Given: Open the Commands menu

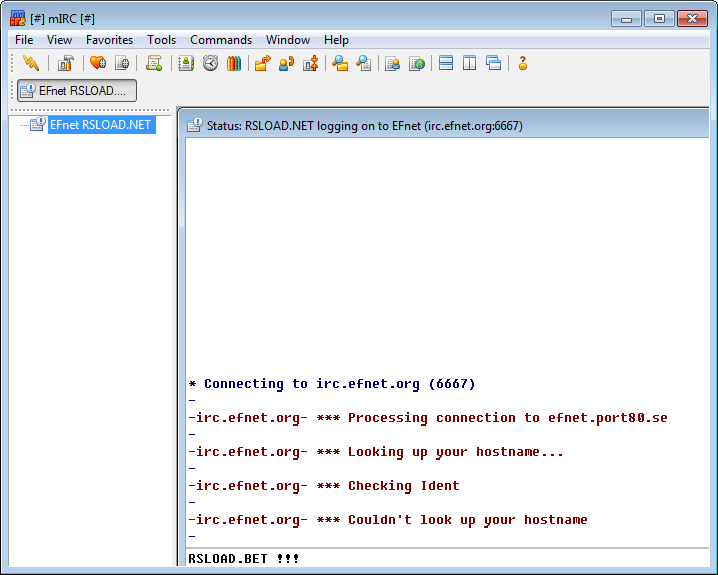Looking at the screenshot, I should pyautogui.click(x=221, y=40).
